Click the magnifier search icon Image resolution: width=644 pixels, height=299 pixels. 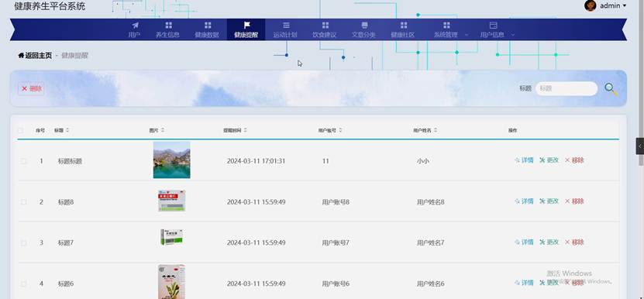click(x=611, y=89)
